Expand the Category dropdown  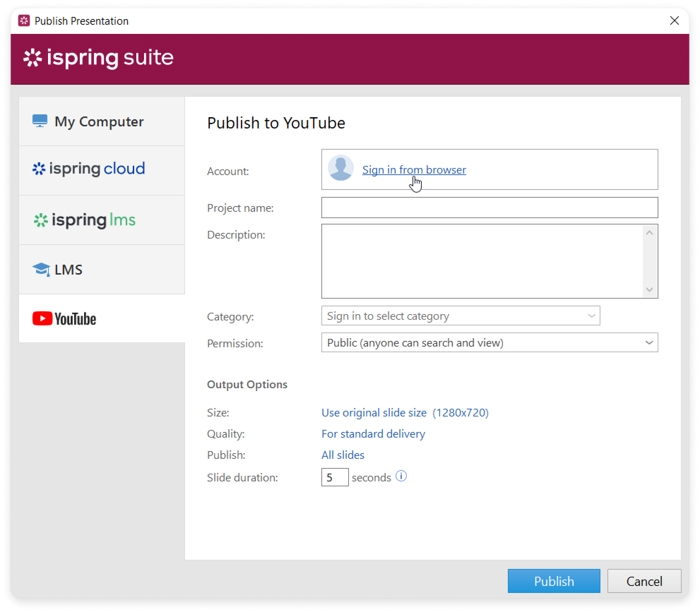pos(460,316)
